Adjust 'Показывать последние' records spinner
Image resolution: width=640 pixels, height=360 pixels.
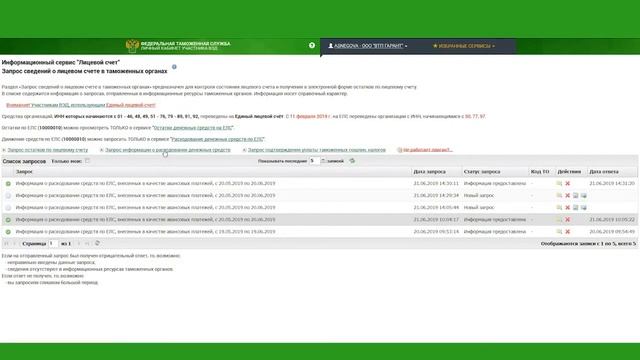[323, 161]
